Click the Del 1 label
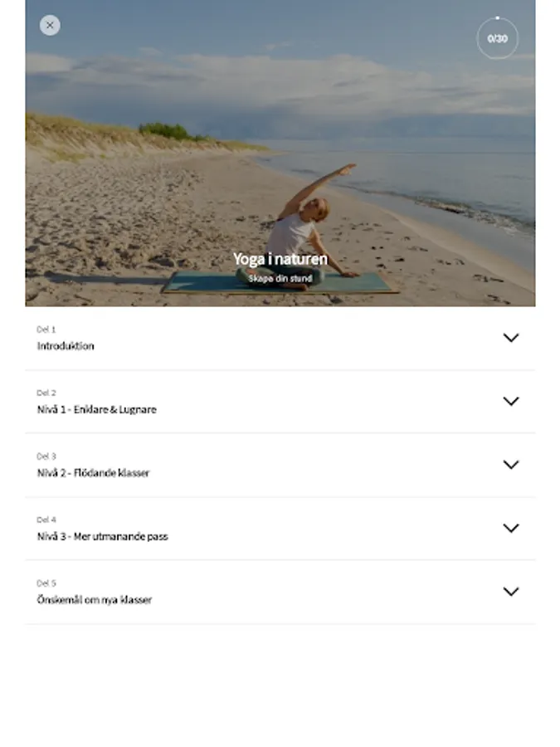Screen dimensions: 560x747 tap(46, 330)
